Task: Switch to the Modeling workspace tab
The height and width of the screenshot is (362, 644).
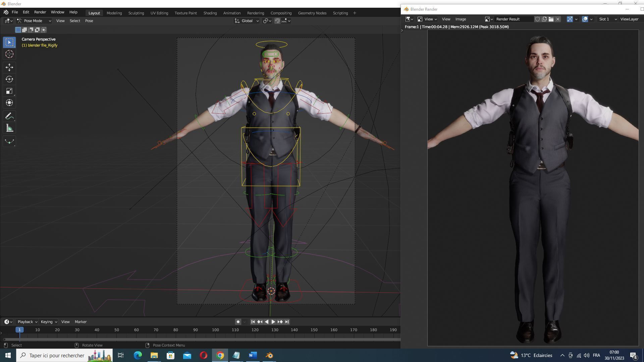Action: (x=114, y=13)
